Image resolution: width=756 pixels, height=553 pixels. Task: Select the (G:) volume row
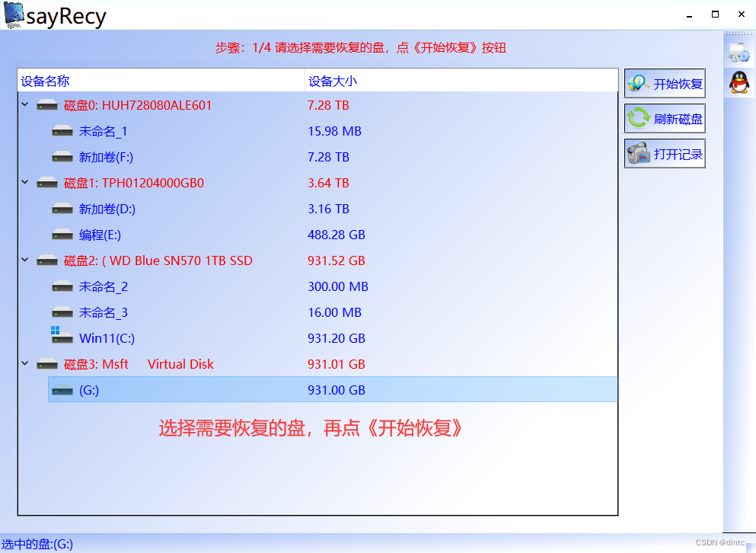(x=333, y=389)
